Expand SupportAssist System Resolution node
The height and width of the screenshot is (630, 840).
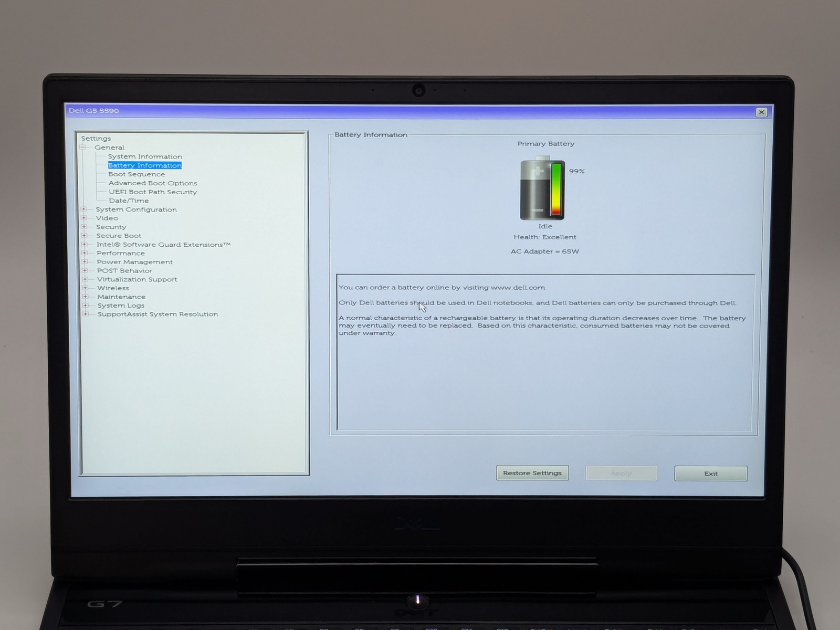tap(86, 314)
